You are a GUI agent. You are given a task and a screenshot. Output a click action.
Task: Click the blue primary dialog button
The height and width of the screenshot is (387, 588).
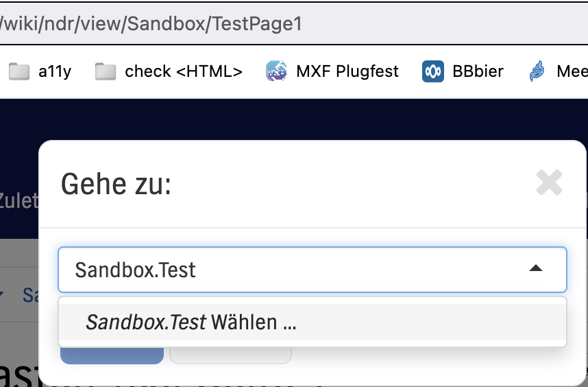coord(112,355)
